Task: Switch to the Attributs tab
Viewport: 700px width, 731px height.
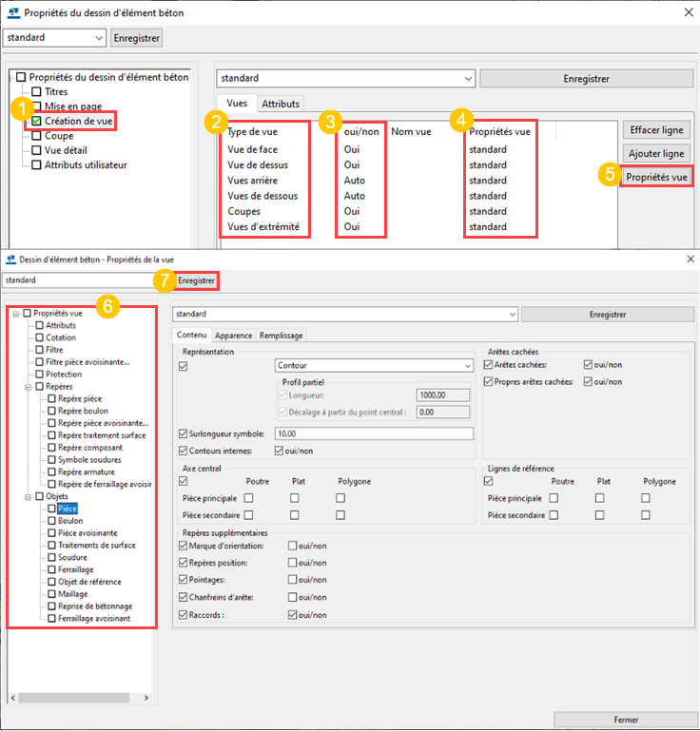Action: [x=281, y=104]
